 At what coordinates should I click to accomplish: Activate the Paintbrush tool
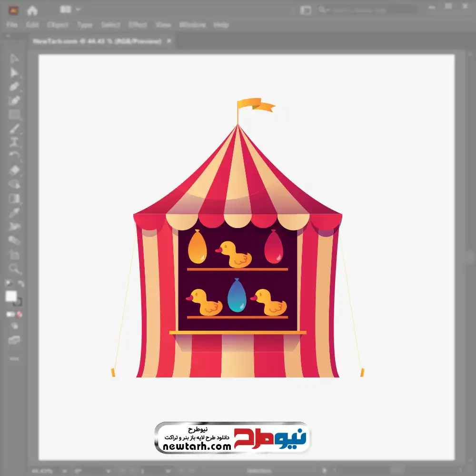coord(15,129)
